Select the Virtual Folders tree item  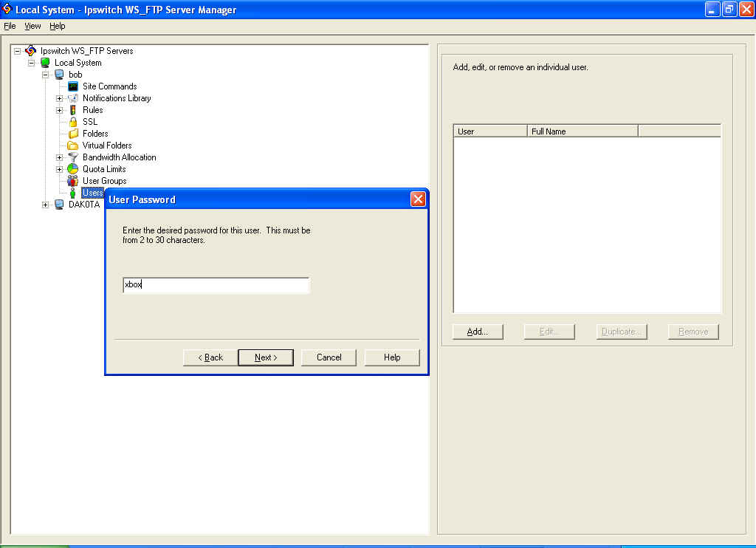(x=107, y=145)
